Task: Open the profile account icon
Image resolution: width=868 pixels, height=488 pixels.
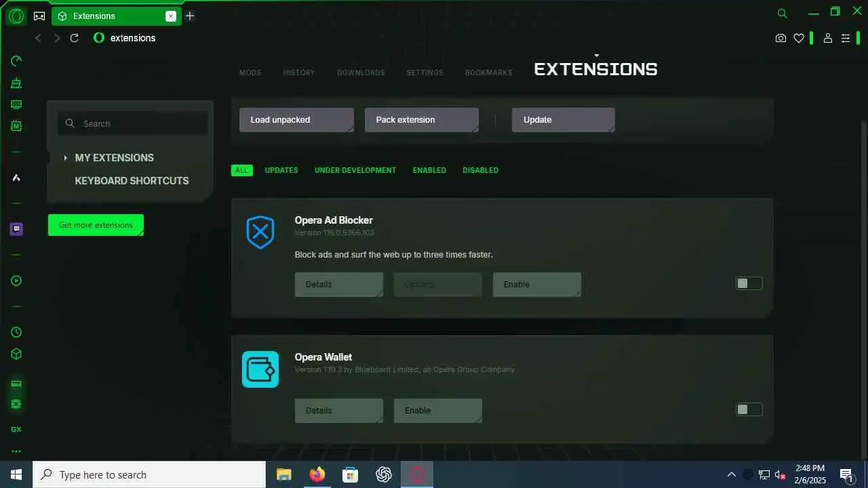Action: (827, 38)
